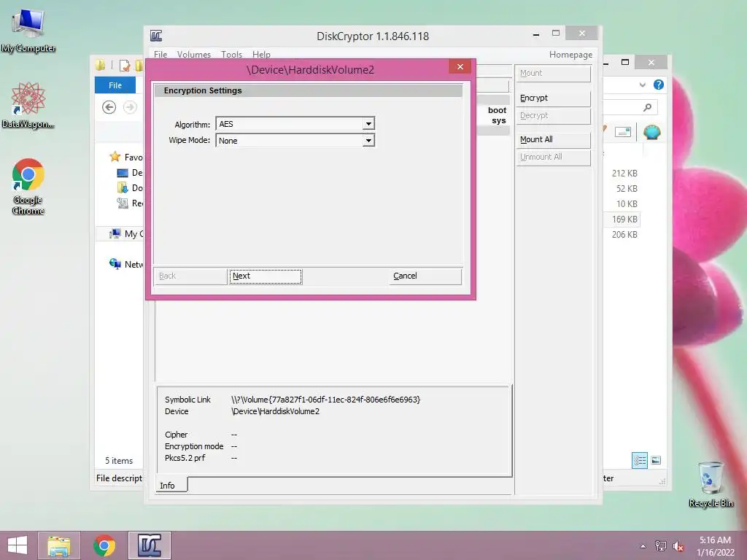The image size is (747, 560).
Task: Open File Explorer from the taskbar
Action: click(59, 545)
